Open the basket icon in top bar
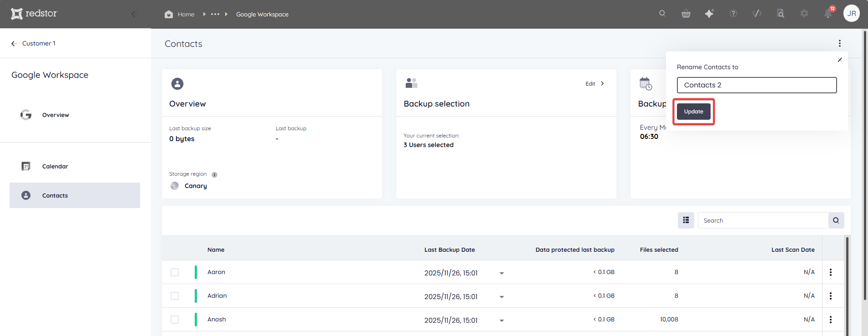The height and width of the screenshot is (336, 868). [x=686, y=14]
